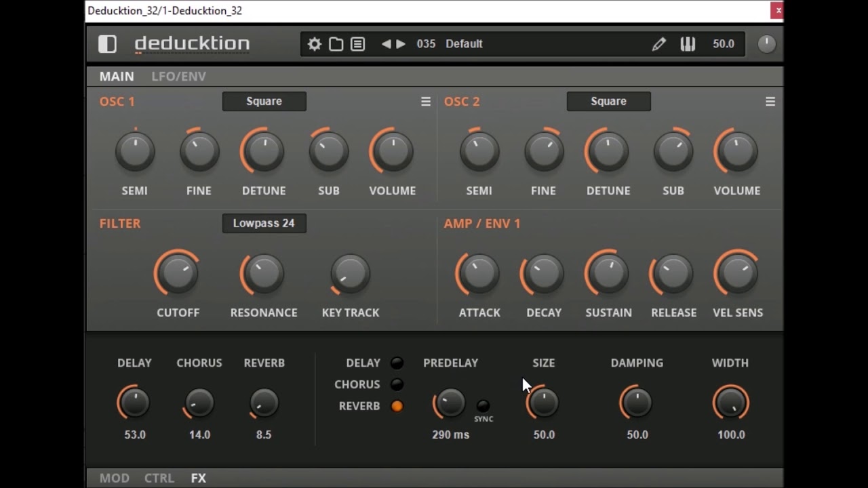Click the CHORUS mix knob at 14.0
This screenshot has width=868, height=488.
coord(199,403)
